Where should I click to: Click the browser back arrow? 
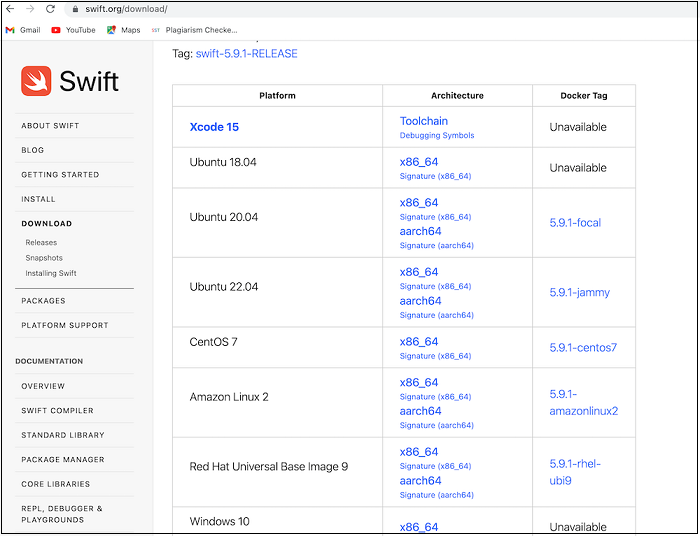point(11,9)
